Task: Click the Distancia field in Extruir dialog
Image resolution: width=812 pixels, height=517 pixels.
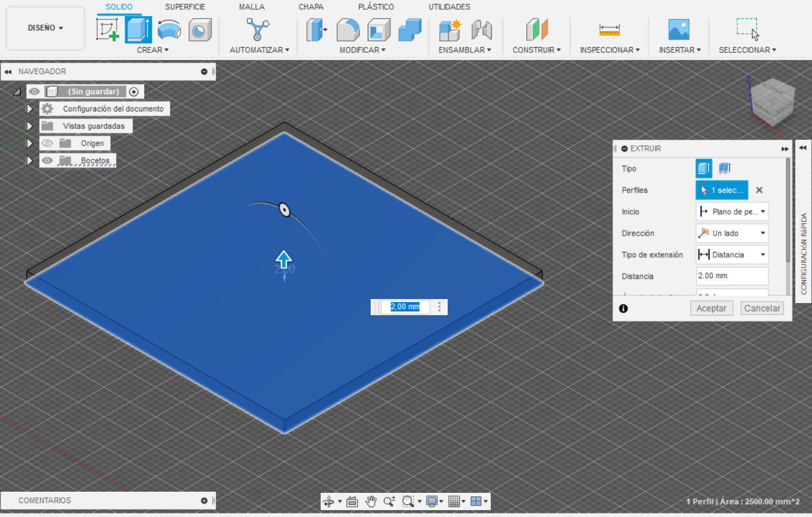Action: (x=732, y=276)
